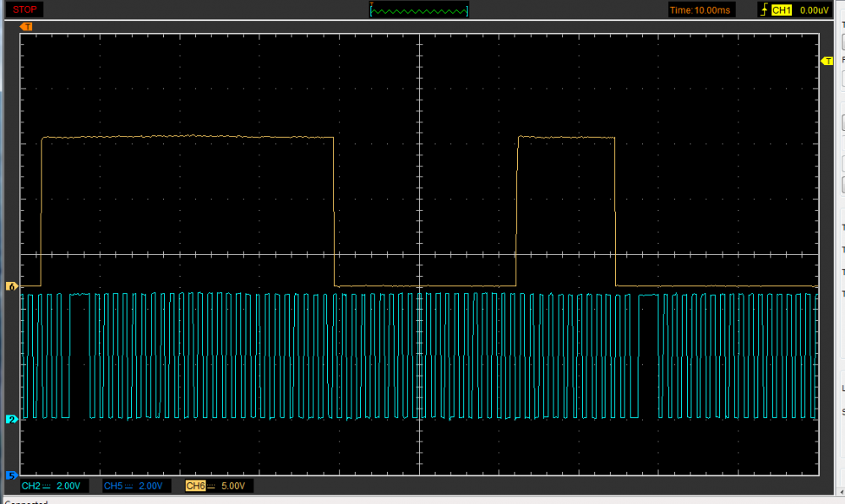Click the CH2 2.00V scale value

(68, 486)
